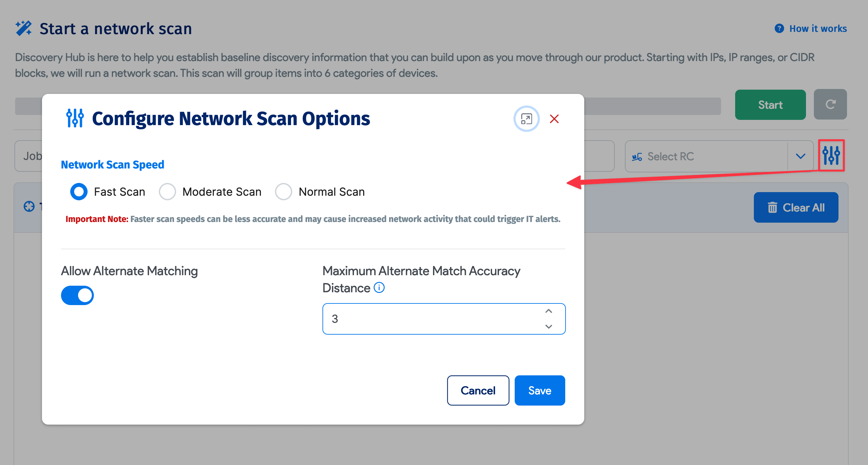Viewport: 868px width, 465px height.
Task: Click the refresh icon next to Start
Action: pos(830,104)
